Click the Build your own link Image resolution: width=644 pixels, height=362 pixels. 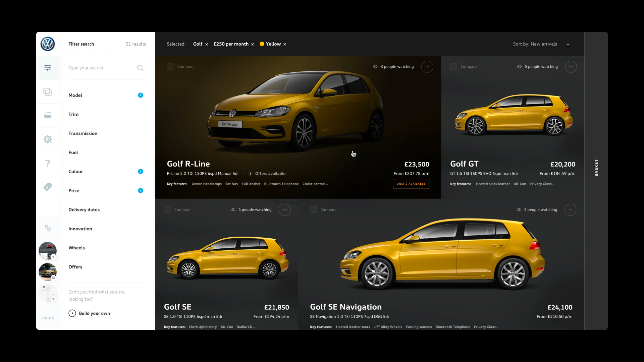(89, 313)
